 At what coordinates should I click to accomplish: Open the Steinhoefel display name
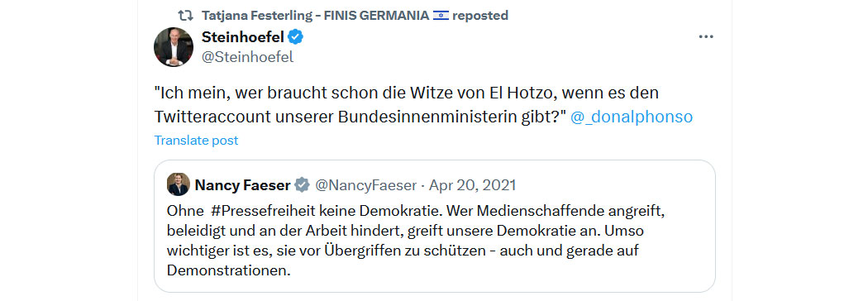pos(243,38)
